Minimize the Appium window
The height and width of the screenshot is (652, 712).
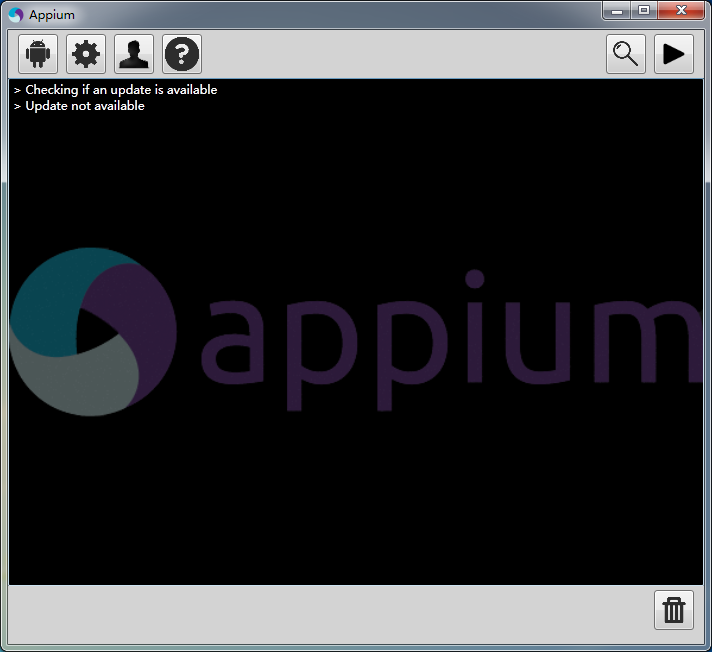616,10
